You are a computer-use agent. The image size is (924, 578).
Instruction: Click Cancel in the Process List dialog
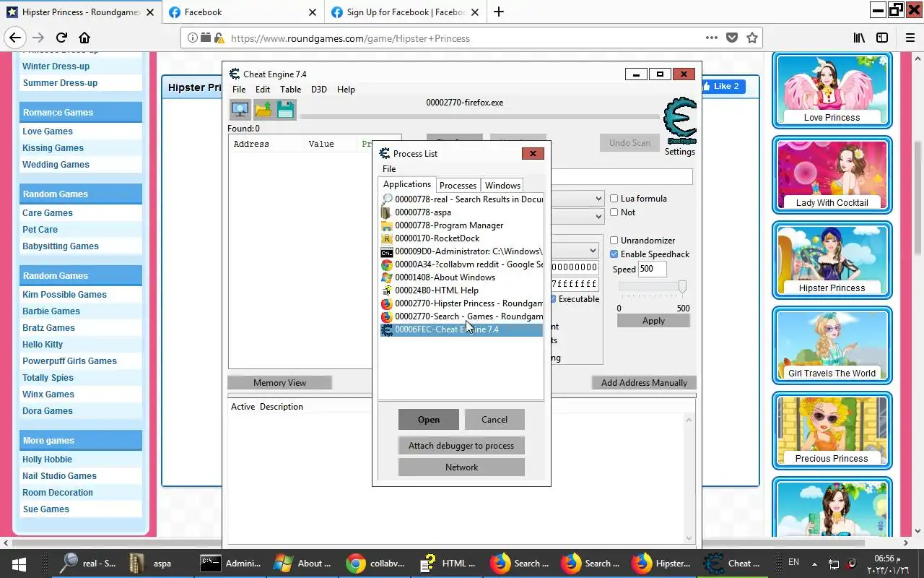[x=494, y=420]
